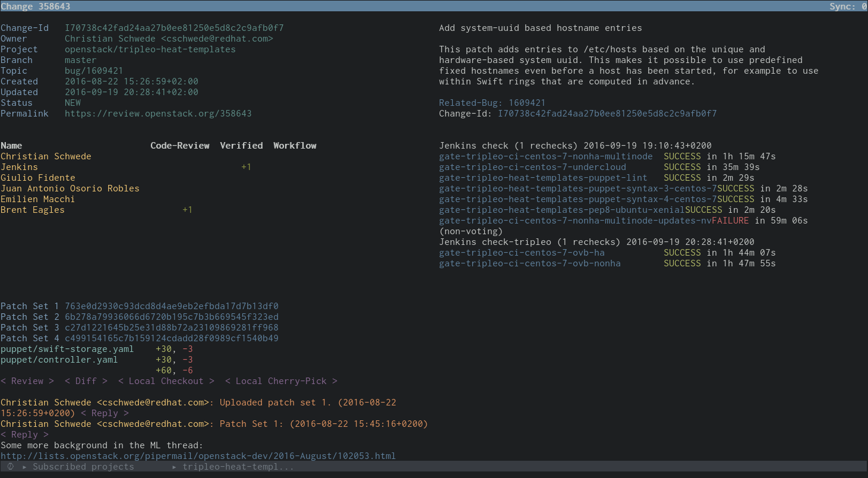
Task: Open Subscribed projects breadcrumb
Action: pyautogui.click(x=83, y=467)
